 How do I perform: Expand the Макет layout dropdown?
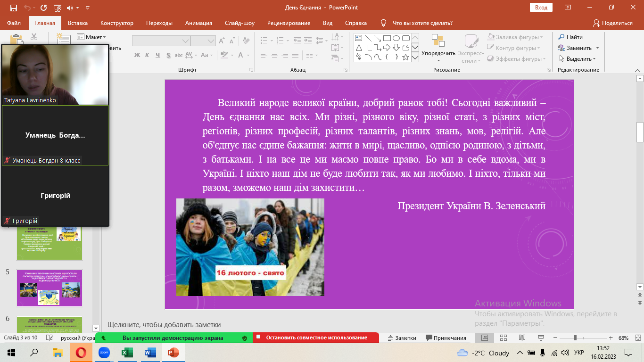tap(91, 37)
